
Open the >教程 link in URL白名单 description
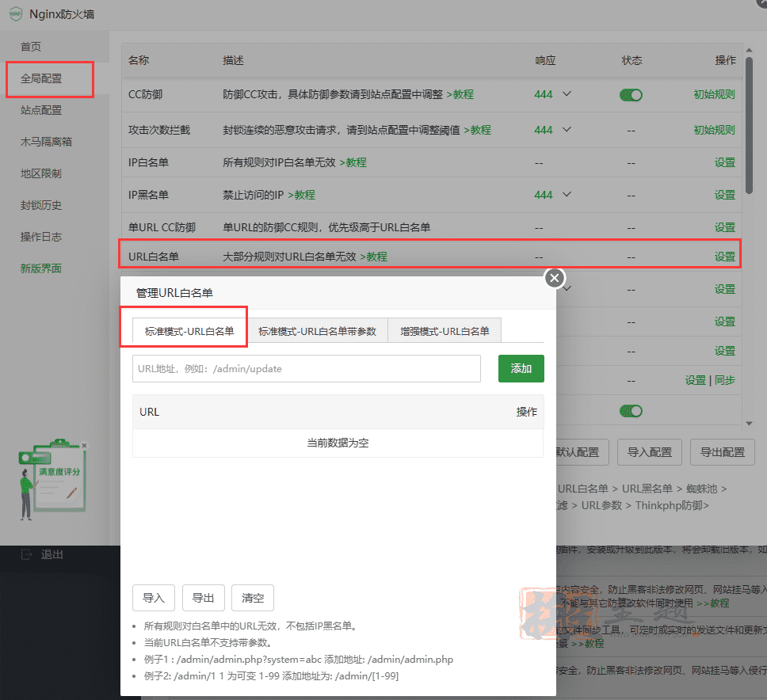pyautogui.click(x=374, y=257)
